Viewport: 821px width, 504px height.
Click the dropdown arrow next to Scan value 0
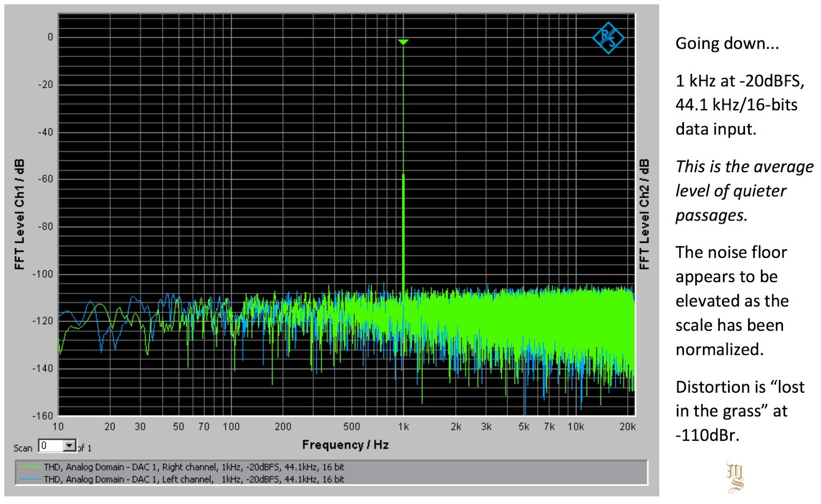pos(69,447)
